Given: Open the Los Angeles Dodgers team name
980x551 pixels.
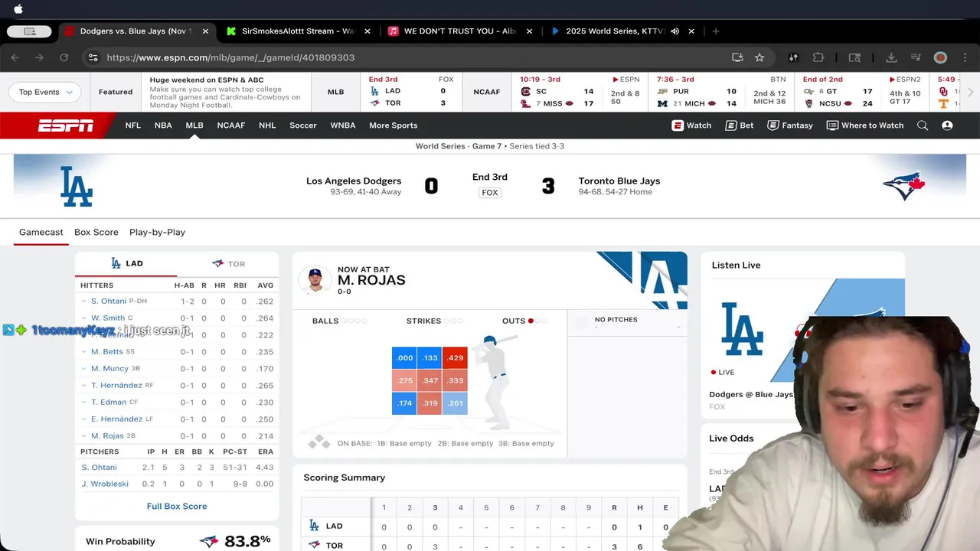Looking at the screenshot, I should click(354, 181).
